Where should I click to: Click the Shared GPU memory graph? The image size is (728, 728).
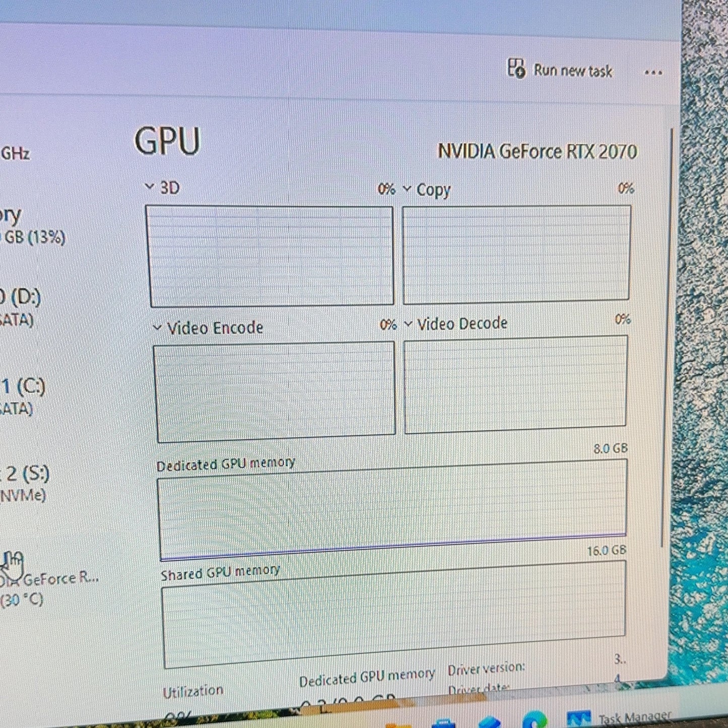tap(394, 615)
